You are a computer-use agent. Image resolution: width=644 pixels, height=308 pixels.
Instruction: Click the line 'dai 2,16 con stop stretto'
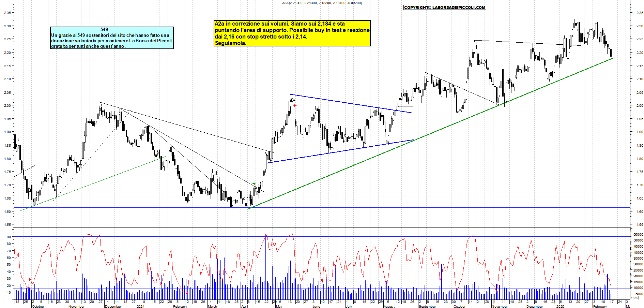point(261,36)
